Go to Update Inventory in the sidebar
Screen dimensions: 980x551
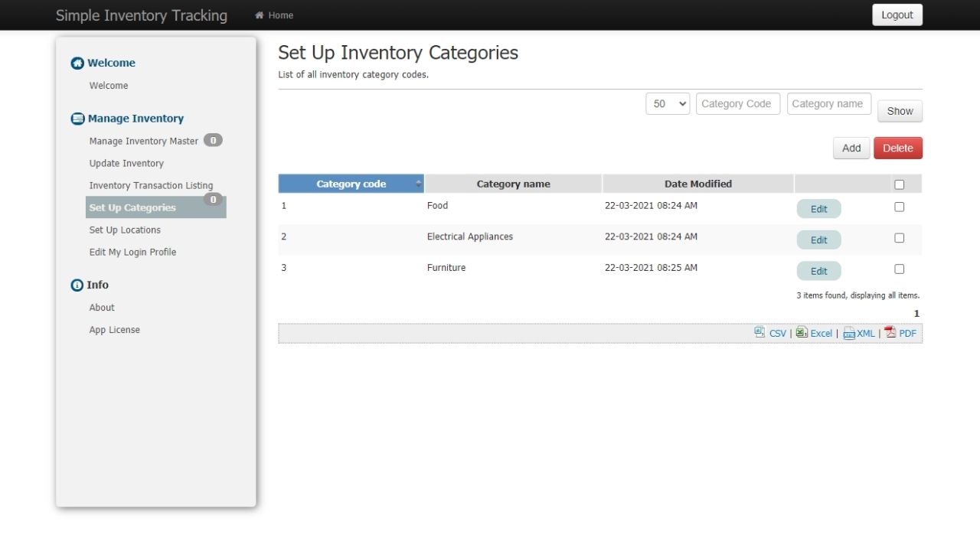point(126,163)
